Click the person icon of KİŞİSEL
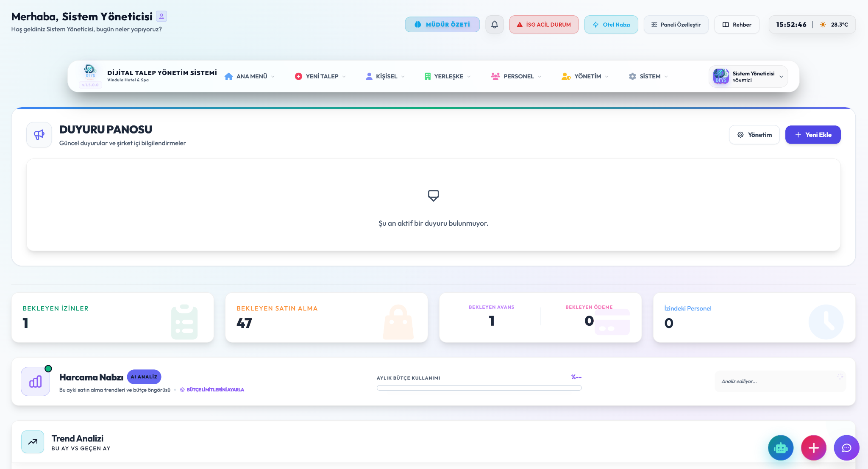868x469 pixels. point(369,76)
